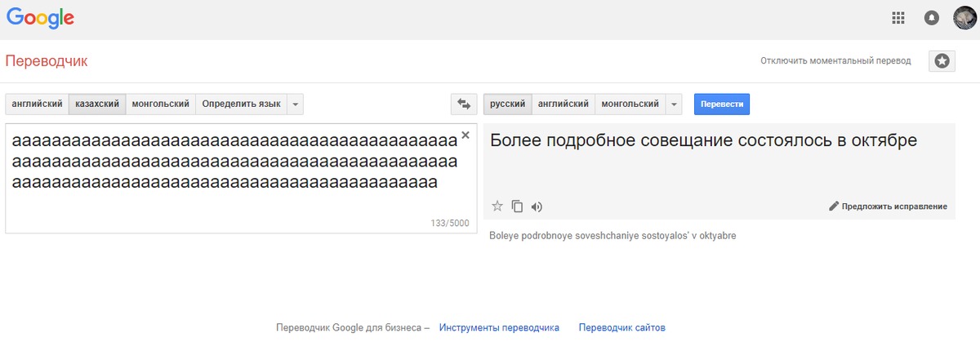Open Google notifications bell
Screen dimensions: 980x342
[931, 17]
